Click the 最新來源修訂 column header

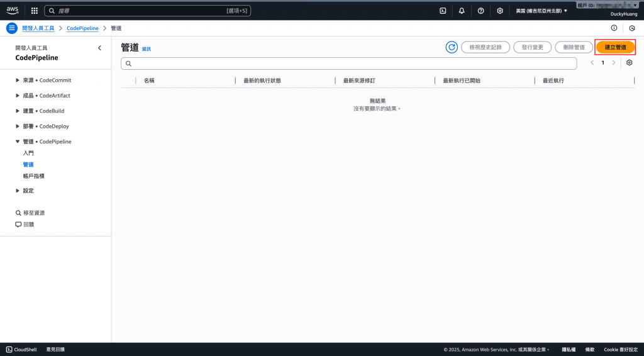[x=359, y=81]
